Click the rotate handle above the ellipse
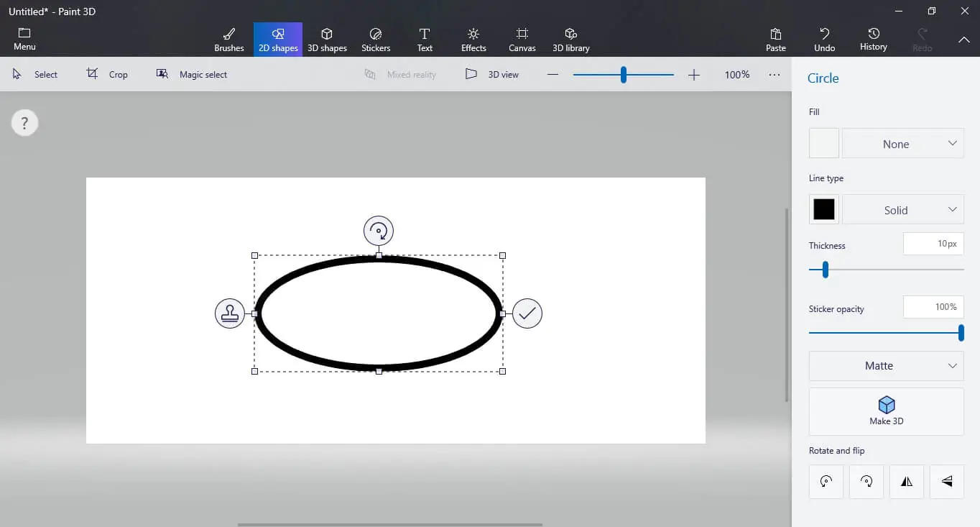The image size is (980, 527). [379, 231]
